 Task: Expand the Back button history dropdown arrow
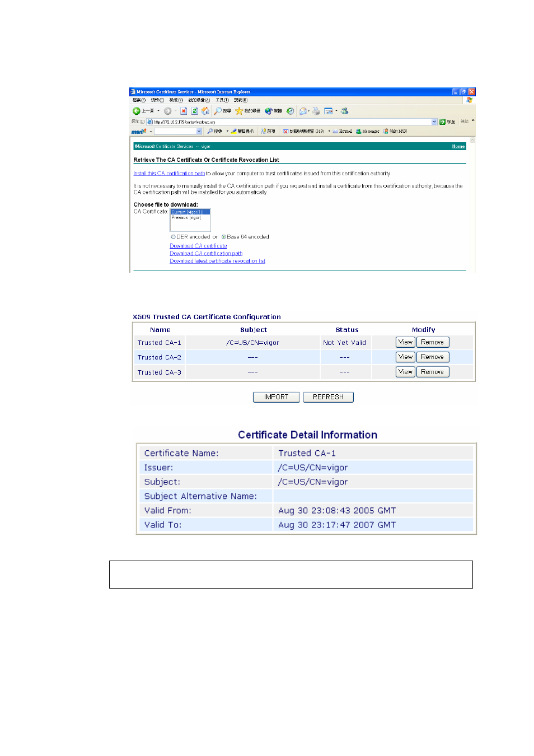click(158, 111)
